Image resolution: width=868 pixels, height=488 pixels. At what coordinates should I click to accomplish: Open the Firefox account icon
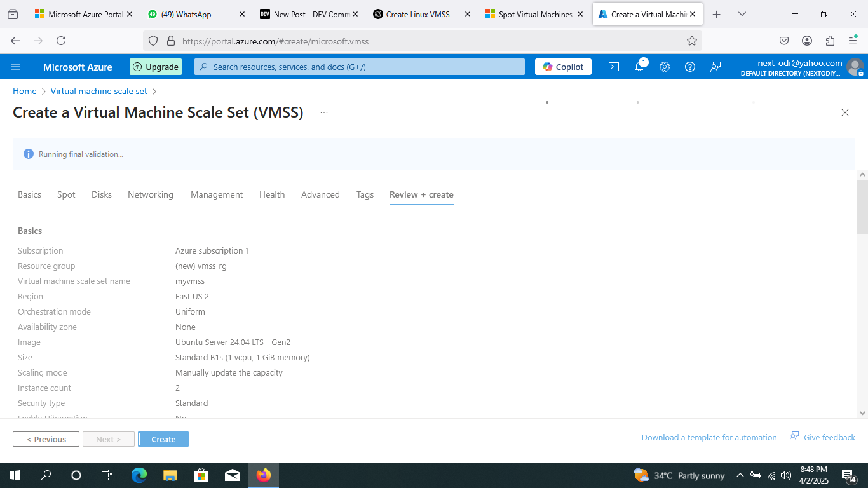[x=807, y=41]
